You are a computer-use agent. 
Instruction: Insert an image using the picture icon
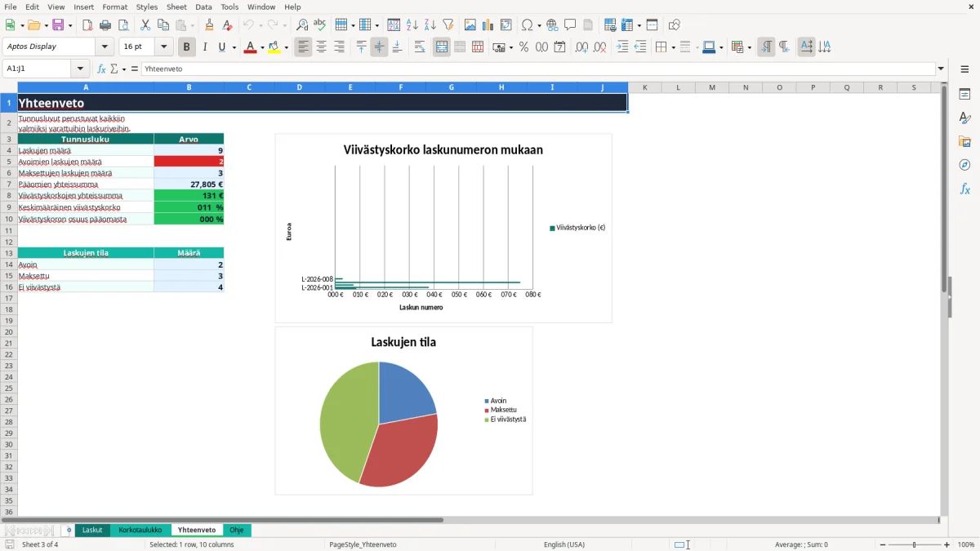click(x=470, y=25)
